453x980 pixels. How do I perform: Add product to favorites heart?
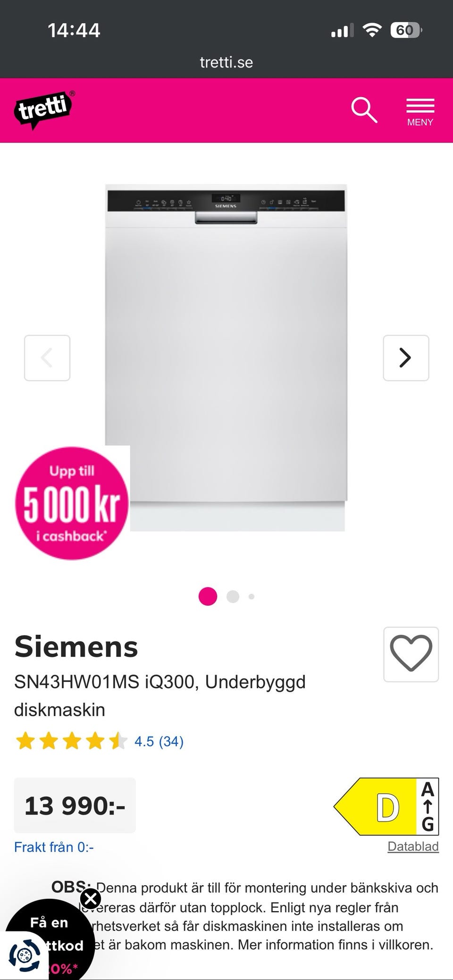411,654
